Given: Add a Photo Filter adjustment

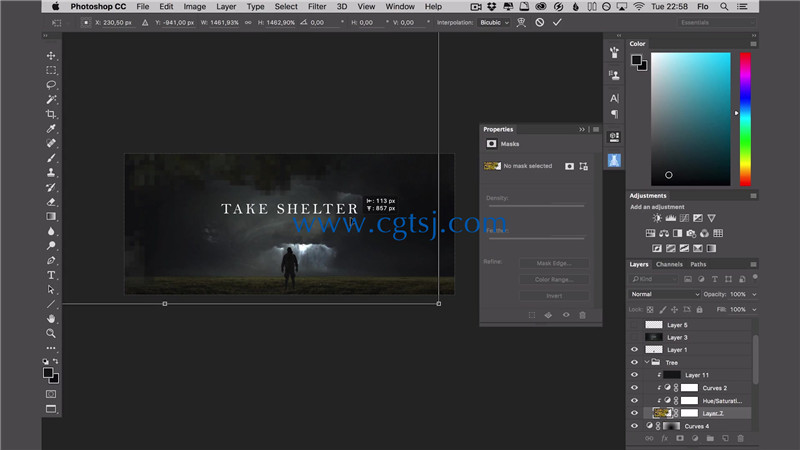Looking at the screenshot, I should [x=691, y=234].
